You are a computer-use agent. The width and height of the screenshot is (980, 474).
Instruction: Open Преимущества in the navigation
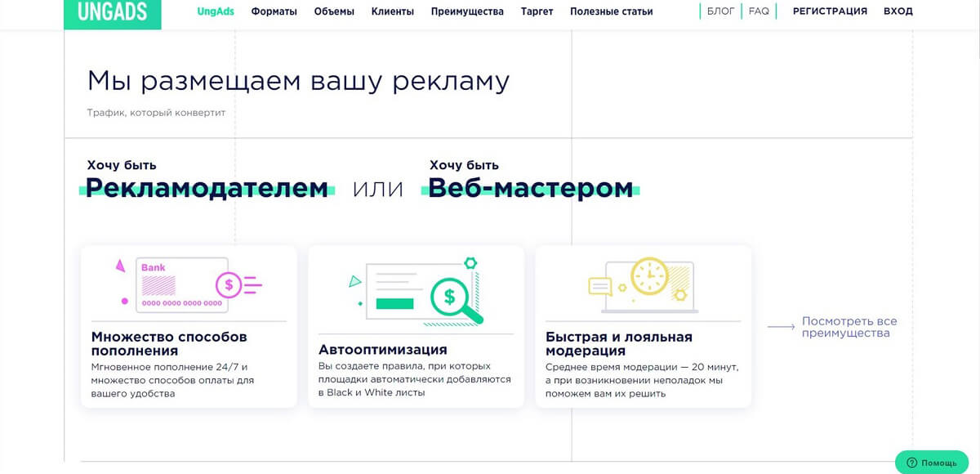coord(467,11)
